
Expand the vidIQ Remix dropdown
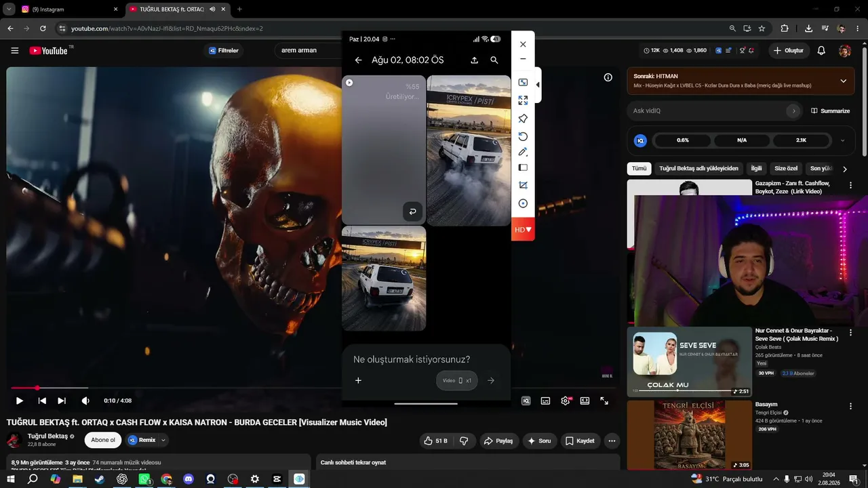click(163, 440)
